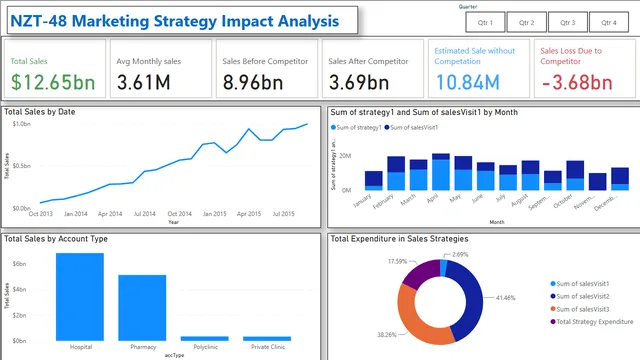Click the Pharmacy axis label

[x=143, y=347]
